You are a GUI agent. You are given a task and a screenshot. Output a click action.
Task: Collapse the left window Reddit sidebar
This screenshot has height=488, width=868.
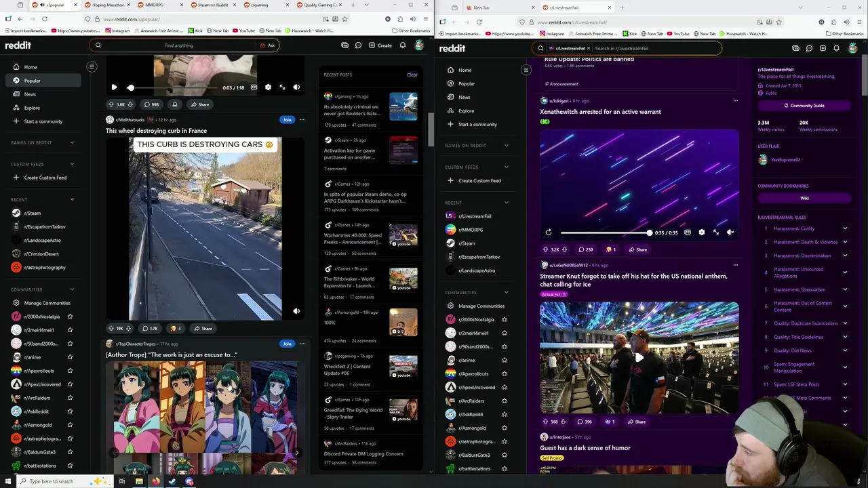92,66
